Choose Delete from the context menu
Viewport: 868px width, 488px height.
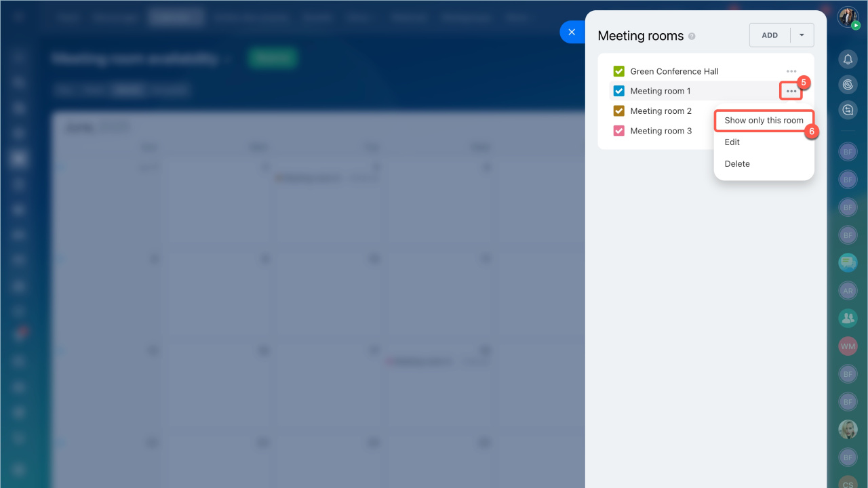point(737,164)
